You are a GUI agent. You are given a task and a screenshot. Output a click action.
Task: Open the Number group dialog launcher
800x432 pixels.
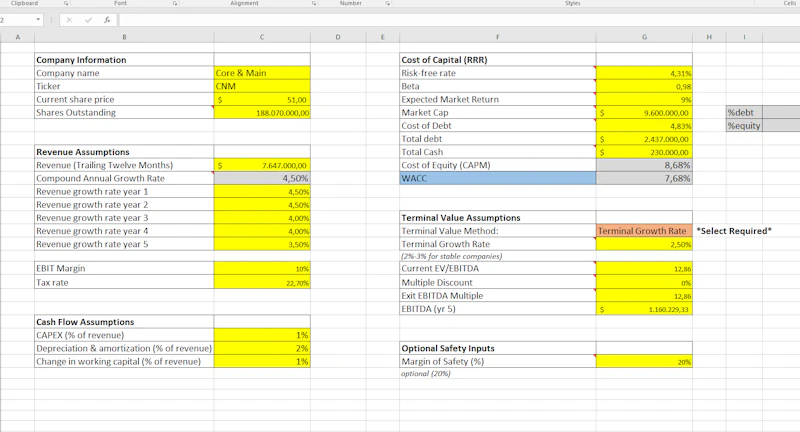click(x=388, y=4)
